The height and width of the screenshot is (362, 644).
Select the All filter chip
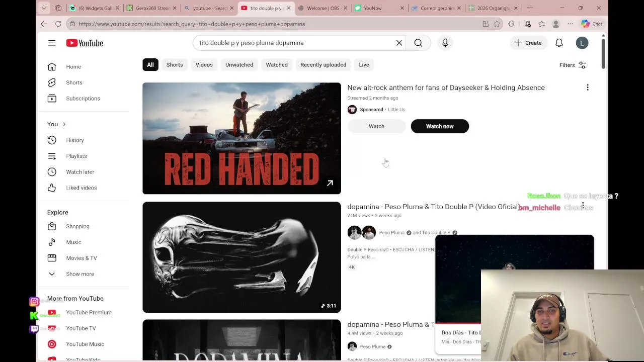click(150, 64)
